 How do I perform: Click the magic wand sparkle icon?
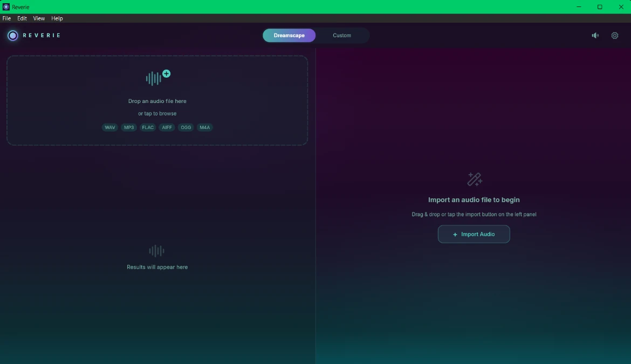click(x=475, y=179)
